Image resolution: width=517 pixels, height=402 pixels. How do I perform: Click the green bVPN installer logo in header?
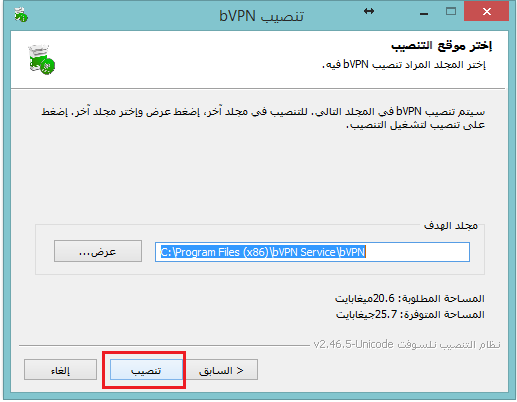pyautogui.click(x=42, y=59)
